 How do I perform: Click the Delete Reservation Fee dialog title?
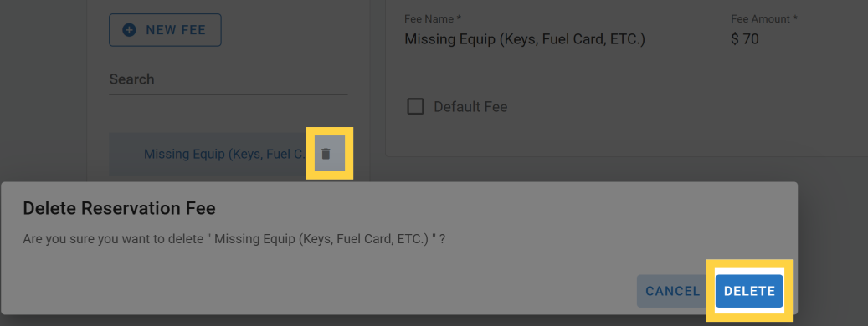[119, 209]
